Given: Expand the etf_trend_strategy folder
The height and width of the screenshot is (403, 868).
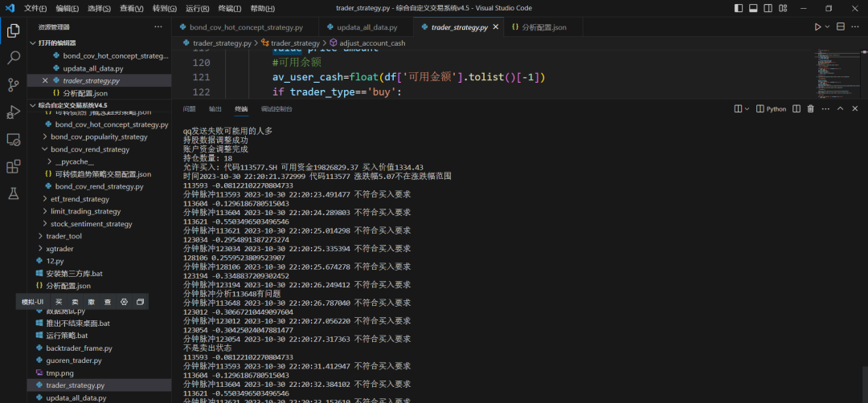Looking at the screenshot, I should click(99, 199).
